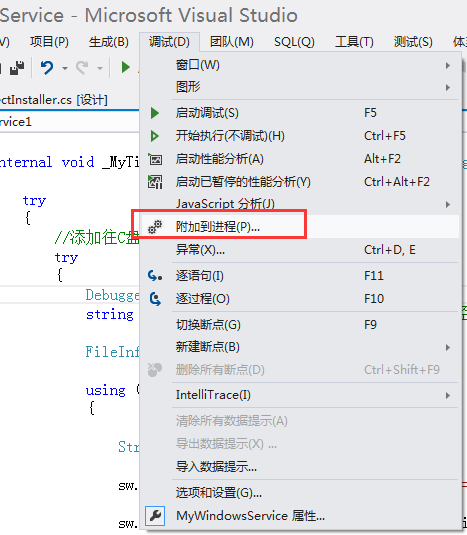
Task: Open the 异常(X)... dialog entry
Action: point(300,250)
